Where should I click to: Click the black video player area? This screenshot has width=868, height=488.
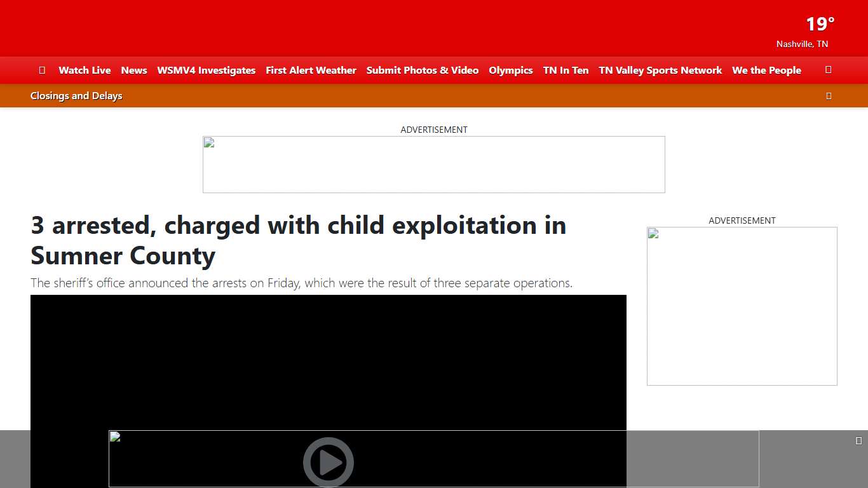click(328, 362)
